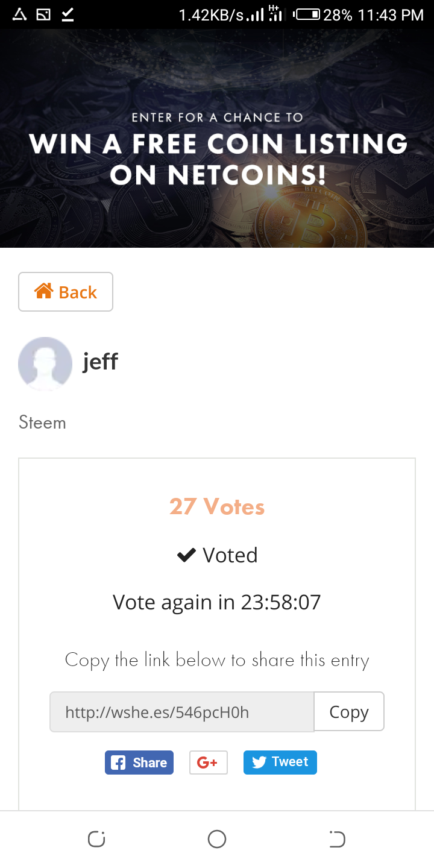Tap the Back button
434x868 pixels.
[x=66, y=292]
